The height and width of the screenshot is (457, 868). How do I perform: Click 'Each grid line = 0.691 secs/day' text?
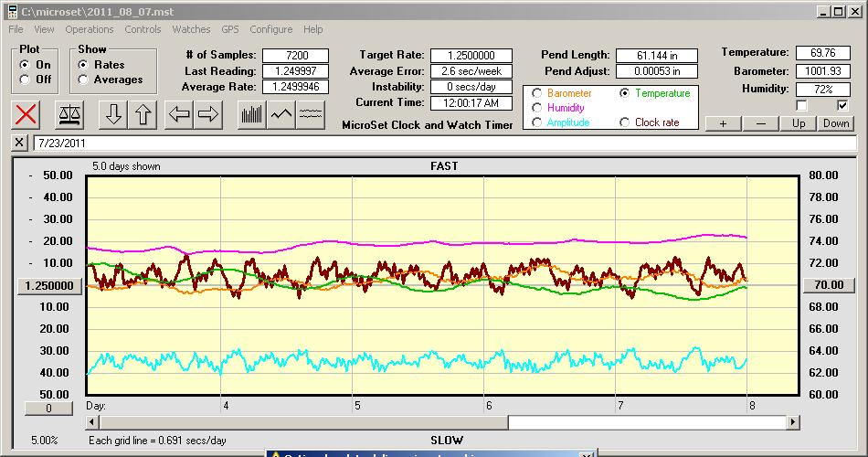[157, 441]
